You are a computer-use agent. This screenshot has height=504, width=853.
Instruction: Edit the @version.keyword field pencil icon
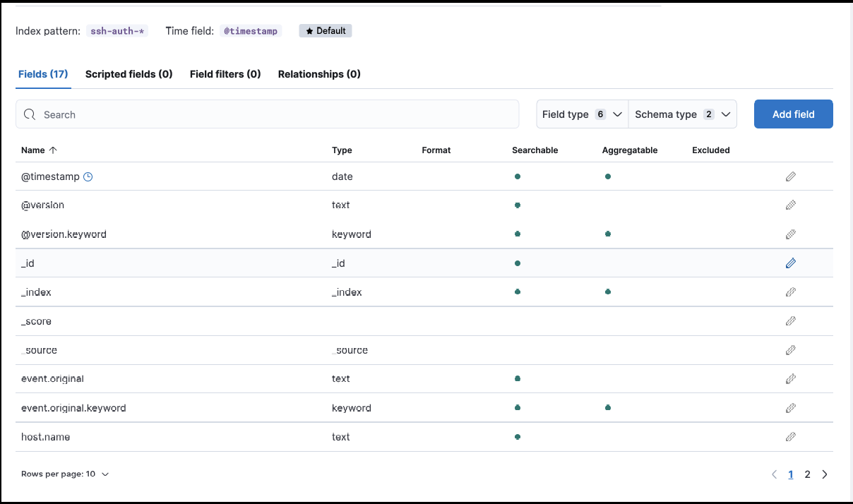[791, 234]
